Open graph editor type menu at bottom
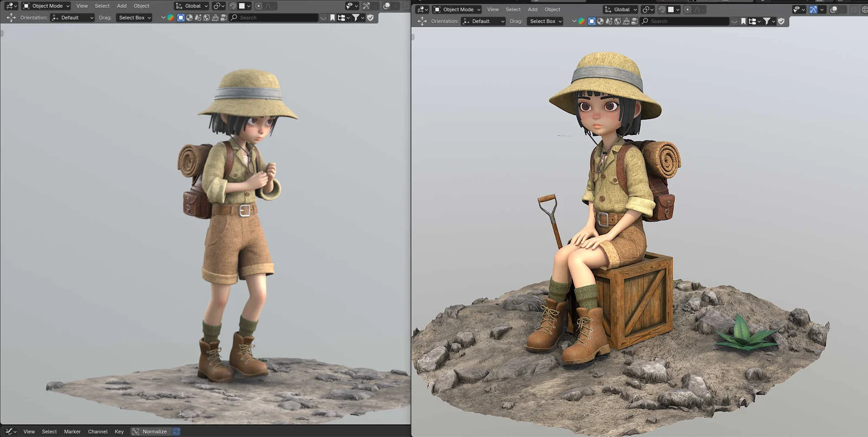Screen dimensions: 868x437 (x=11, y=432)
